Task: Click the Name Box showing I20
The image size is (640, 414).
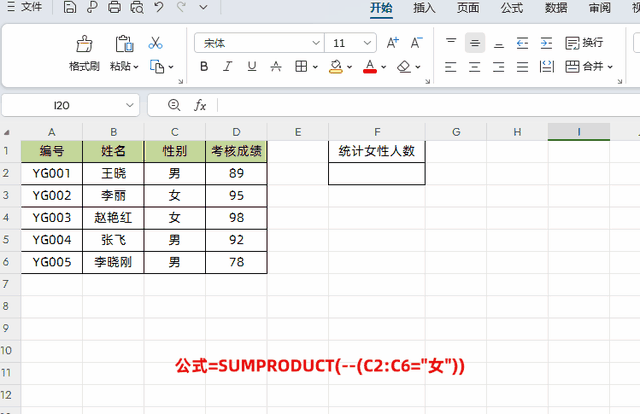Action: (62, 105)
